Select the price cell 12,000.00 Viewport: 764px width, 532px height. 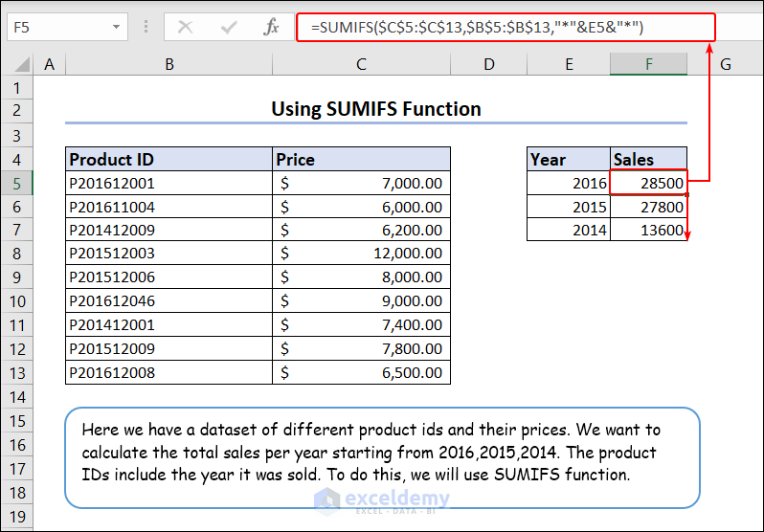click(x=361, y=254)
